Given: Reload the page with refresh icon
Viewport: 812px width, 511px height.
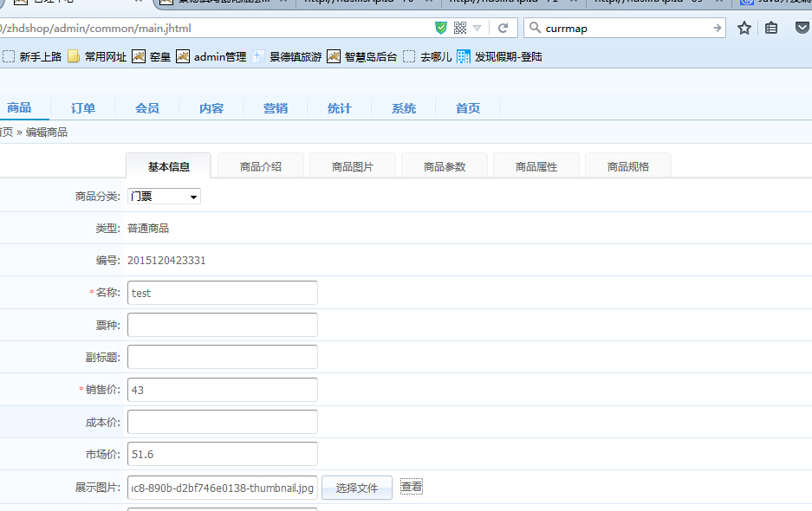Looking at the screenshot, I should tap(503, 28).
